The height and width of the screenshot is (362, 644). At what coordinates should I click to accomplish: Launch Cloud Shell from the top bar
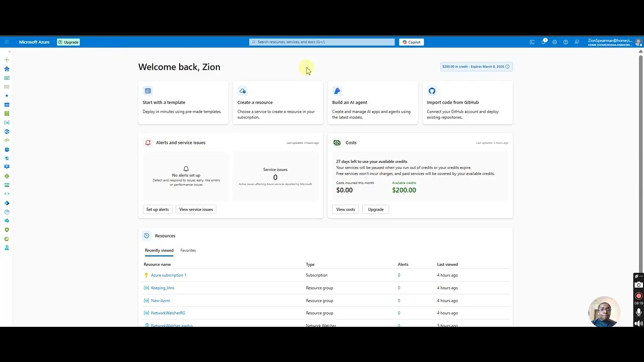(x=532, y=42)
